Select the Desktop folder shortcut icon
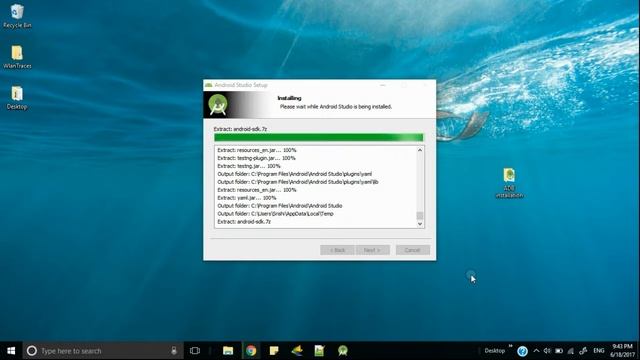Image resolution: width=640 pixels, height=360 pixels. pyautogui.click(x=17, y=98)
